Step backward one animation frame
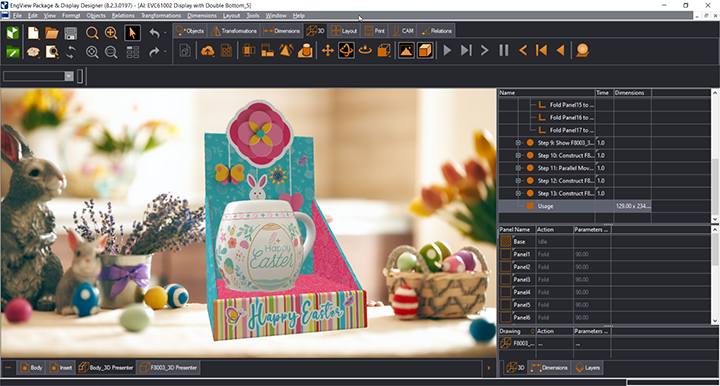The width and height of the screenshot is (720, 386). coord(523,50)
